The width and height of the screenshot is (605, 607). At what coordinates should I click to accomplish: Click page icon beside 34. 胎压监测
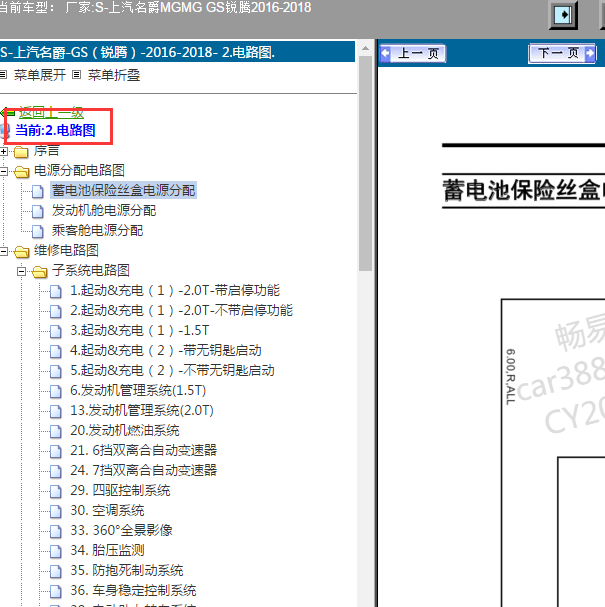pos(56,552)
